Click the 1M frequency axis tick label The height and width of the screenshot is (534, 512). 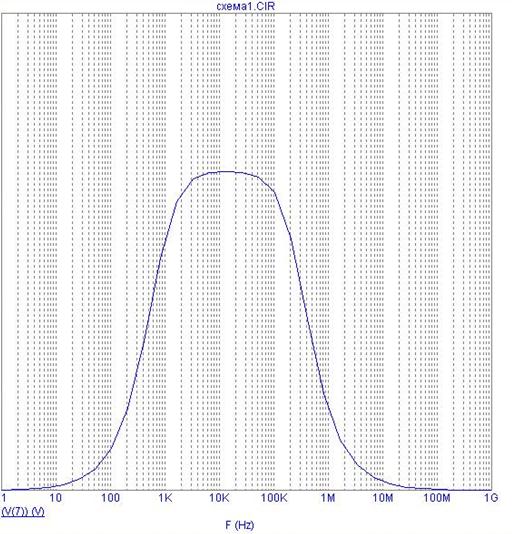coord(328,498)
